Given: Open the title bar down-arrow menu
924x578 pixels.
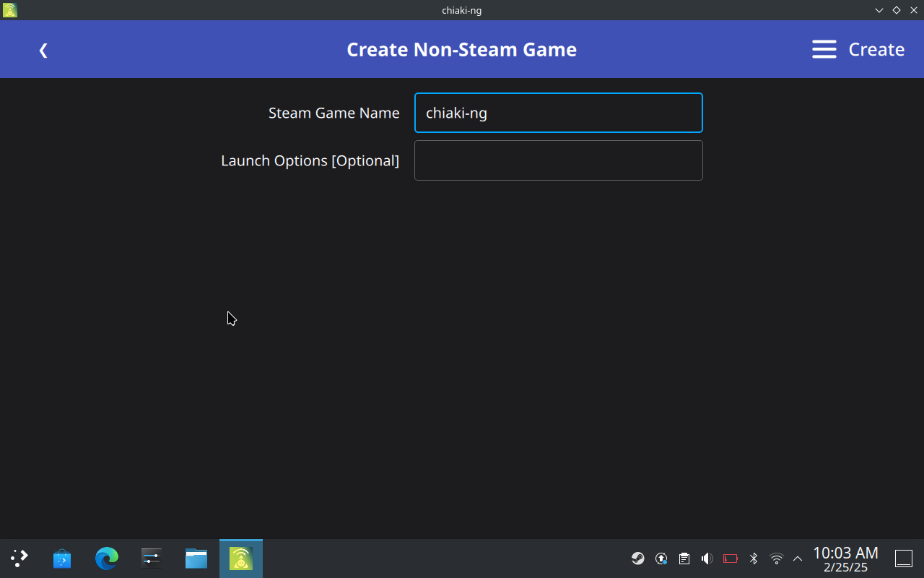Looking at the screenshot, I should 879,10.
